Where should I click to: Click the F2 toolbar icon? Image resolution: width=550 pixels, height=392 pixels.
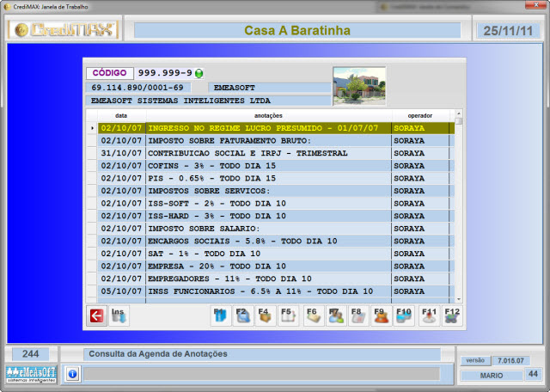(x=243, y=316)
